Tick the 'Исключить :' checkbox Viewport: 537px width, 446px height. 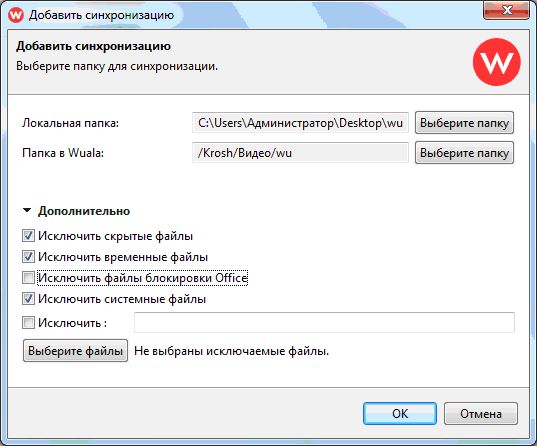pyautogui.click(x=28, y=322)
